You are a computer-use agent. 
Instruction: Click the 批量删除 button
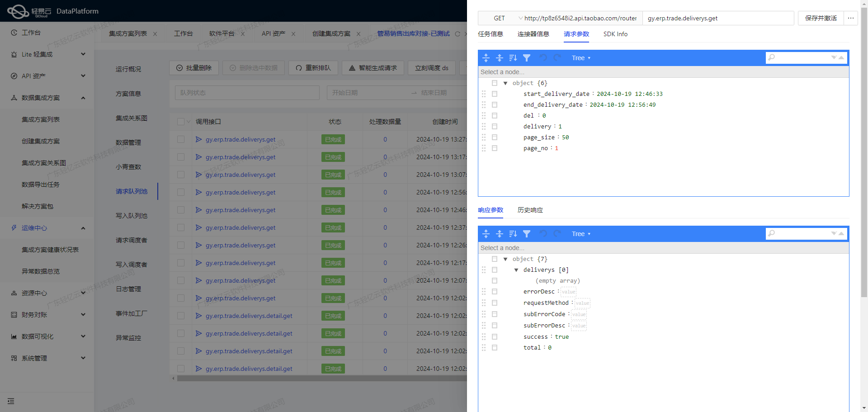194,68
